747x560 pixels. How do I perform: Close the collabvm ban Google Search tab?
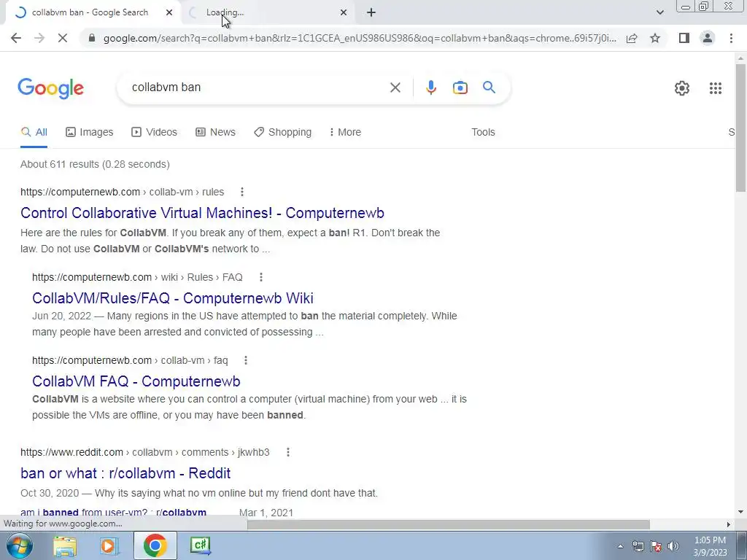169,13
